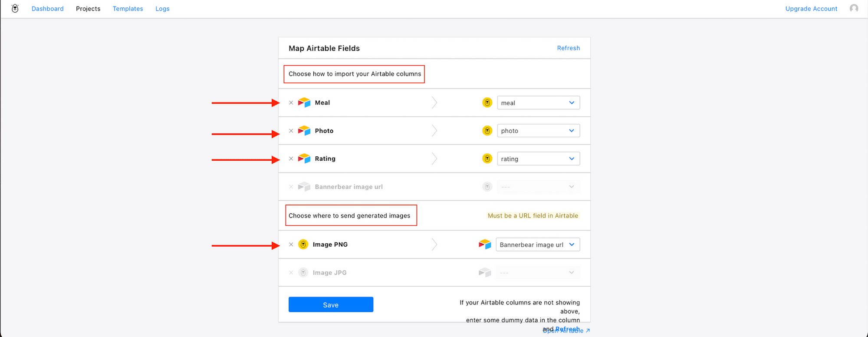Expand the Bannerbear image url dropdown

point(538,244)
